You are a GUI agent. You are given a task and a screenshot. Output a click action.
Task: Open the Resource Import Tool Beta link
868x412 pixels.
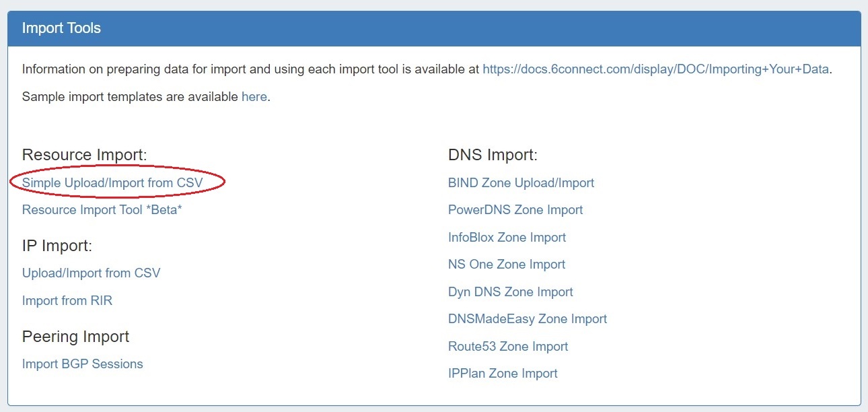pyautogui.click(x=102, y=209)
